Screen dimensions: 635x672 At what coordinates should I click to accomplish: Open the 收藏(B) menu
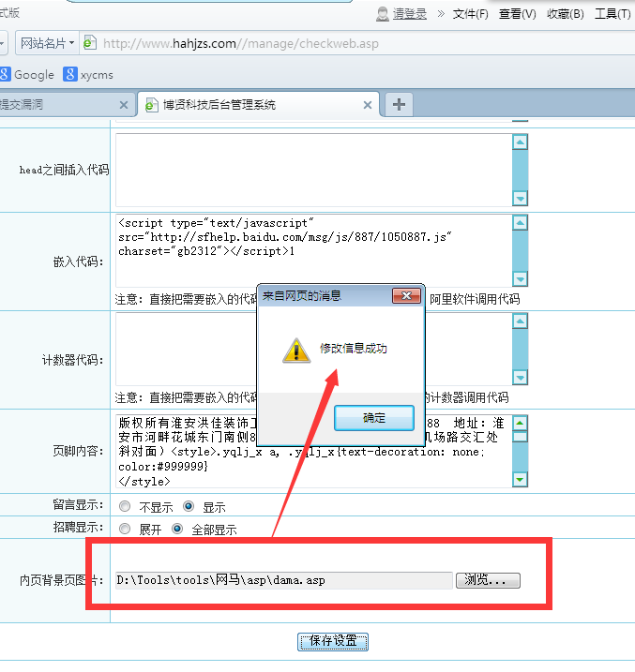(565, 14)
